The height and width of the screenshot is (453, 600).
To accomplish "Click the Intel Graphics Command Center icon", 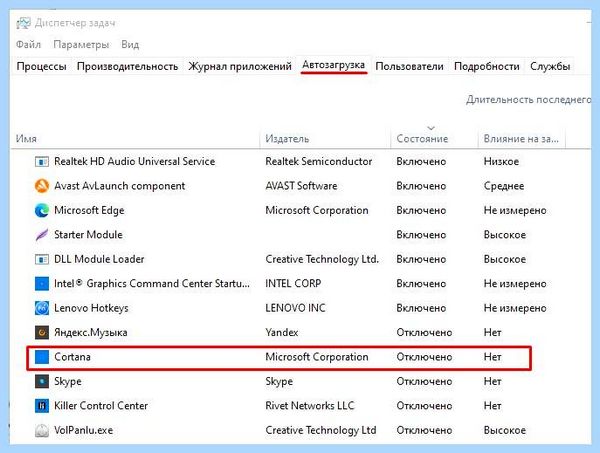I will pyautogui.click(x=42, y=284).
